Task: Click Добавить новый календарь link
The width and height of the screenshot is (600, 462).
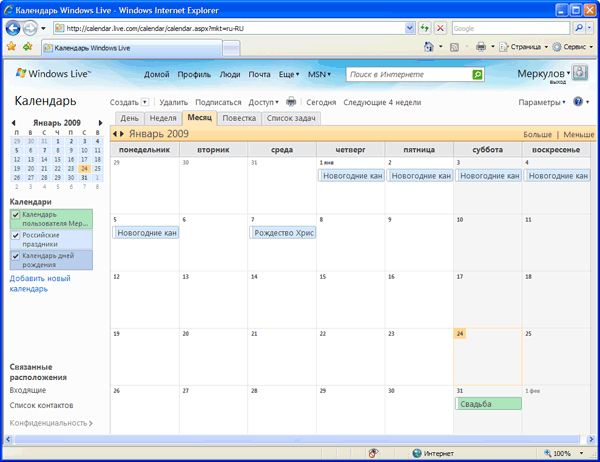Action: [x=40, y=283]
